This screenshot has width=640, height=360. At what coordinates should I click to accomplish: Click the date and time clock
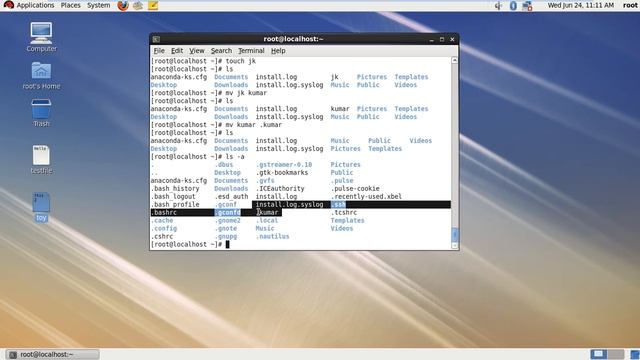[x=580, y=5]
